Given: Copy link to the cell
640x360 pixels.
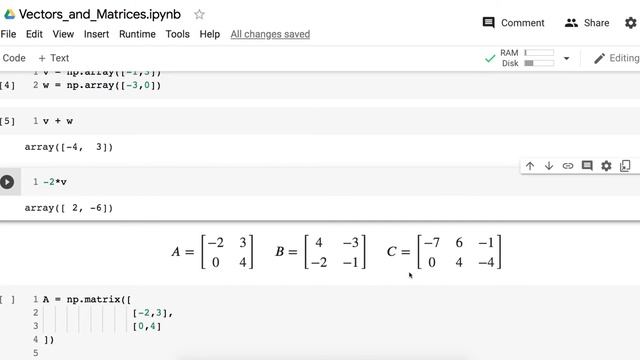Looking at the screenshot, I should point(568,166).
